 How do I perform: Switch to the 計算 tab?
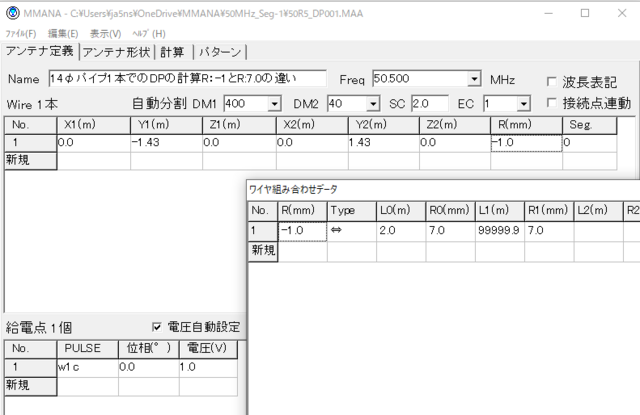(x=173, y=52)
